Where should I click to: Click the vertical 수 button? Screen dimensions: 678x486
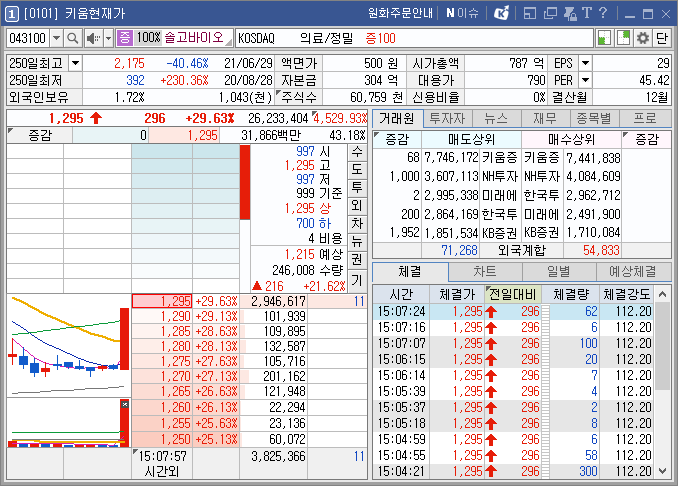(x=357, y=152)
